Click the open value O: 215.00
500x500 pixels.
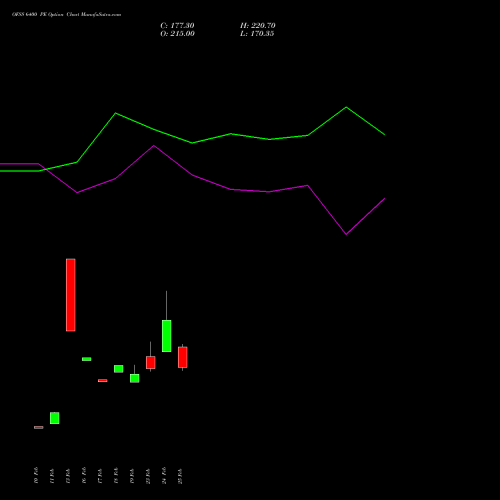(177, 34)
